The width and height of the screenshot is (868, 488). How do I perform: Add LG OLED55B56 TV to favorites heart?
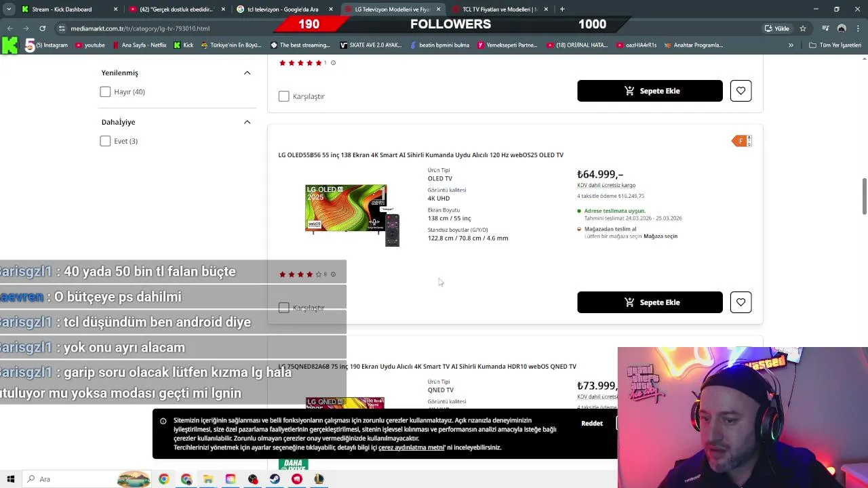[741, 302]
